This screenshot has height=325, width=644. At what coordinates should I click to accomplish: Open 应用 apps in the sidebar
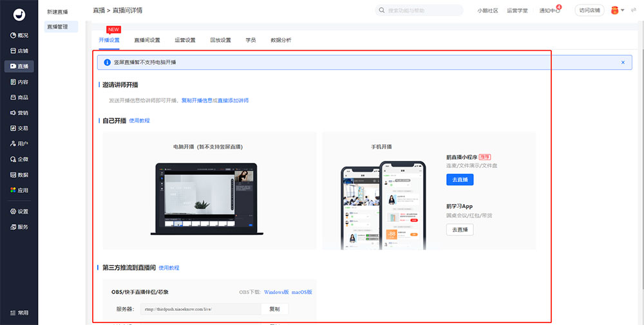tap(19, 190)
